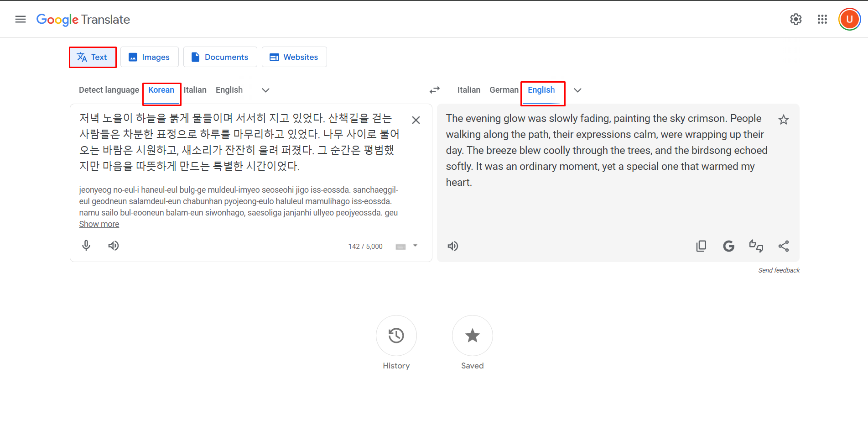The height and width of the screenshot is (431, 868).
Task: Rate this translation
Action: pos(756,246)
